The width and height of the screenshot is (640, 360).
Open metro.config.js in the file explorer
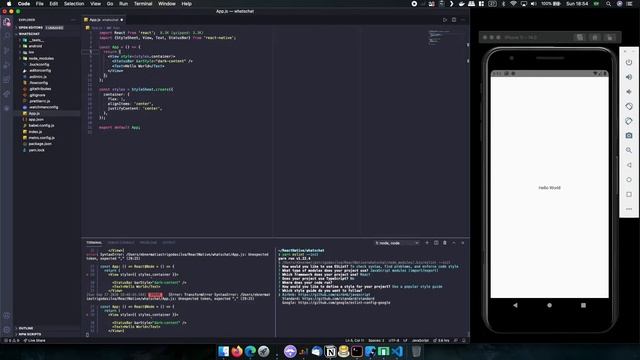click(x=42, y=138)
